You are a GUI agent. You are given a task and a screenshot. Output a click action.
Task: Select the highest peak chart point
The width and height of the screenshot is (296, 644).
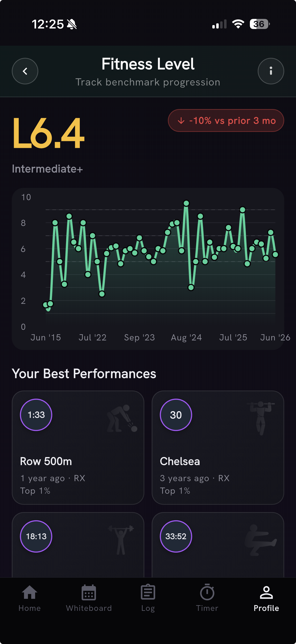186,203
